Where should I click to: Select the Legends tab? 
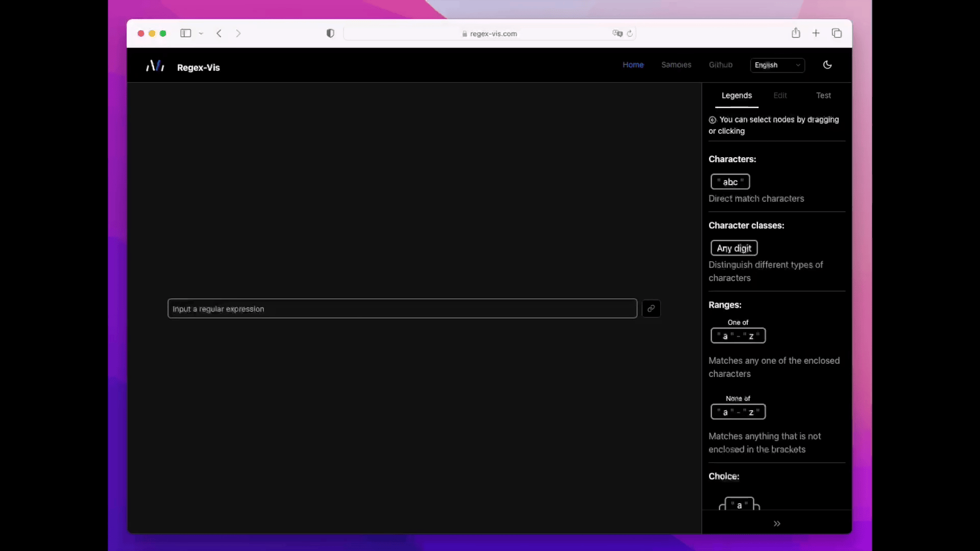pos(736,95)
